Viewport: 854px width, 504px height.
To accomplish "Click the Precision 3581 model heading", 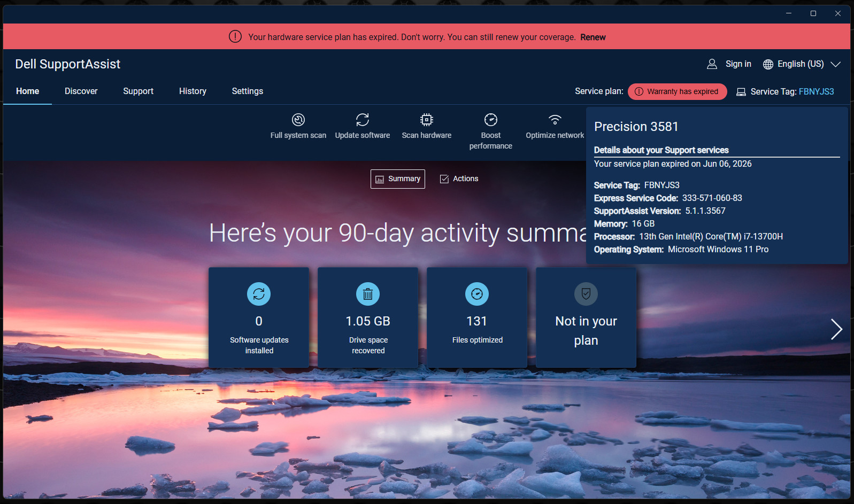I will [636, 127].
